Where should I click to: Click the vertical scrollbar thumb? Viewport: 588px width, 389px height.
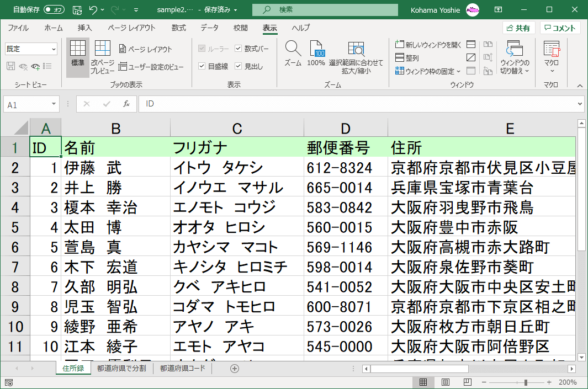[581, 189]
